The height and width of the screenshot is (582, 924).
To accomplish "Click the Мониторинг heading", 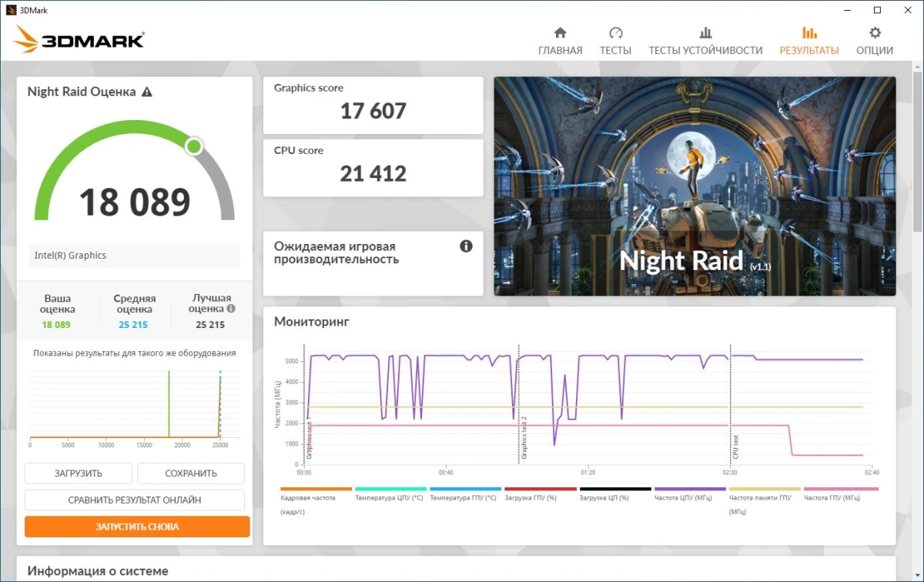I will pyautogui.click(x=312, y=322).
